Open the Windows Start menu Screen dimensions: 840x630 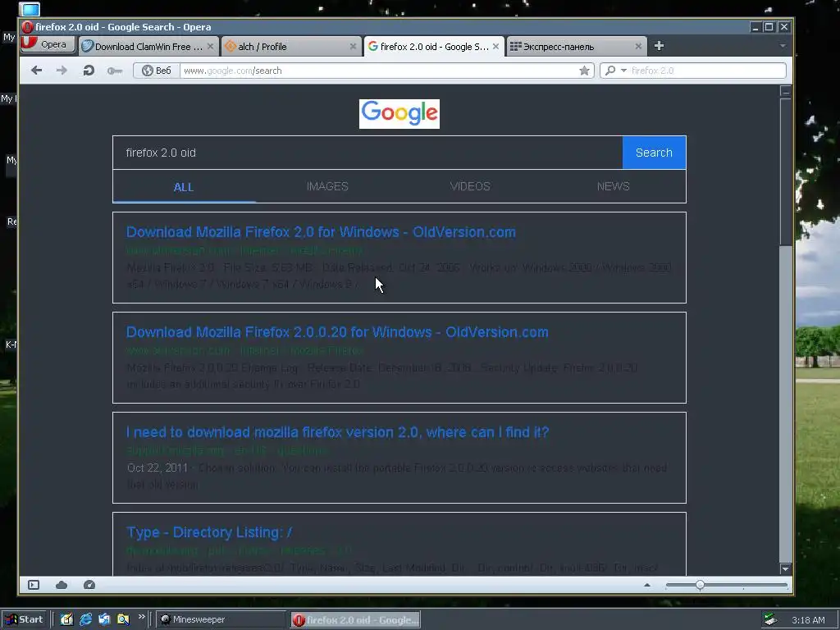click(24, 619)
